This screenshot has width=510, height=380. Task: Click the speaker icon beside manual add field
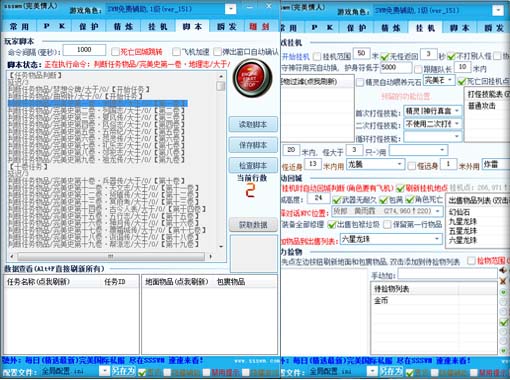pos(503,270)
